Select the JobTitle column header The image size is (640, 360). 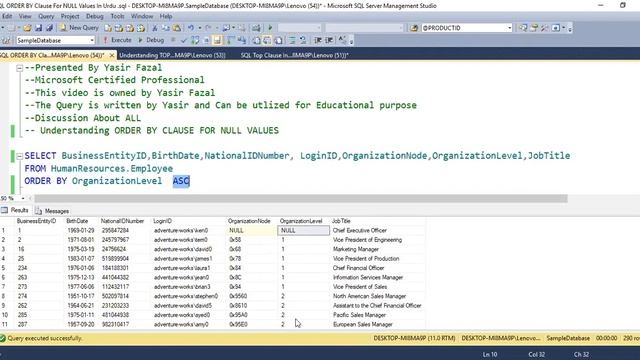[377, 221]
